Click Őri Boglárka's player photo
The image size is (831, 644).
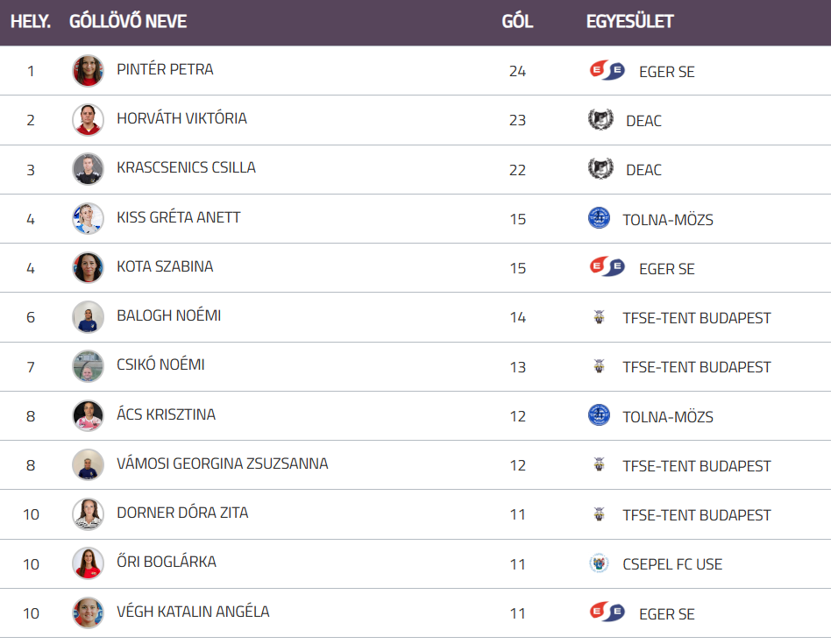click(x=88, y=563)
